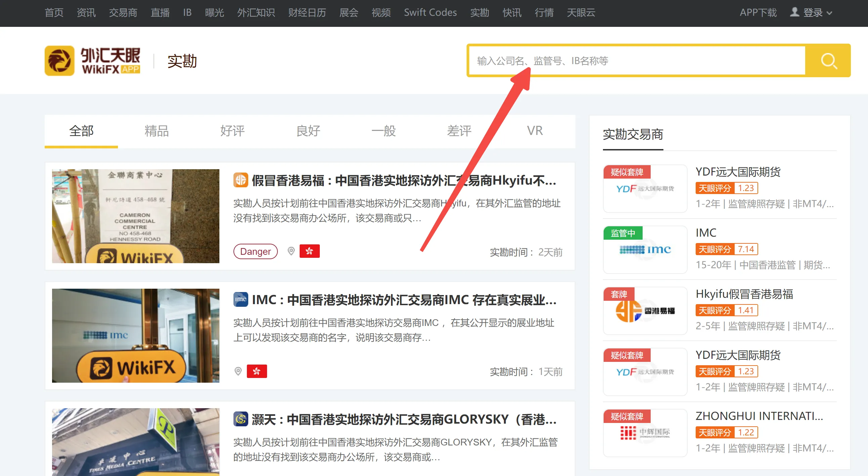Open 快讯 in top navigation

(x=512, y=12)
